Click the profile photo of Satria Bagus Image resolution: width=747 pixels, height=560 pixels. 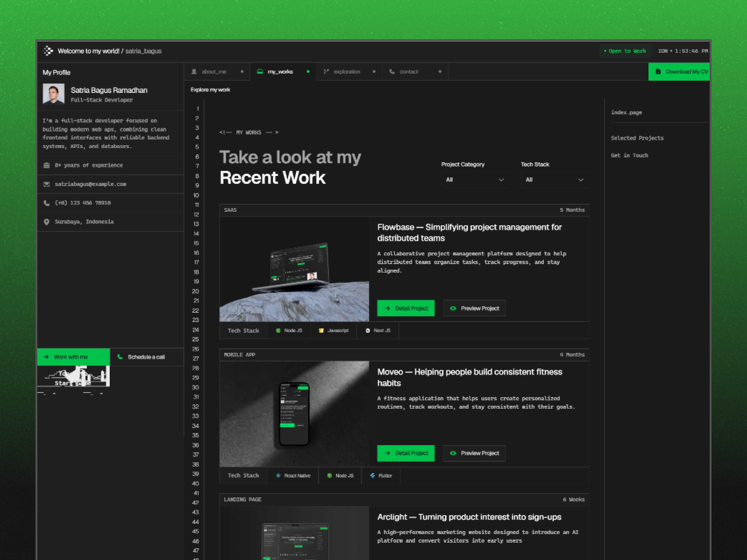pyautogui.click(x=54, y=94)
